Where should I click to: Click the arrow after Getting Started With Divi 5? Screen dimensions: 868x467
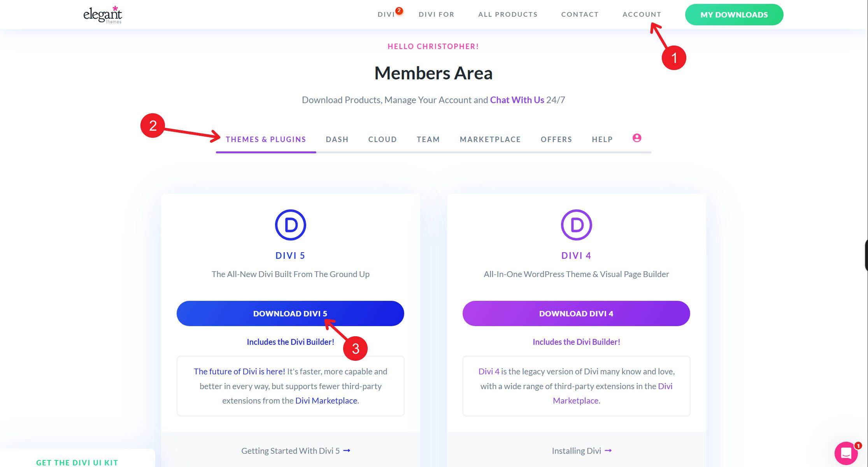[x=347, y=450]
